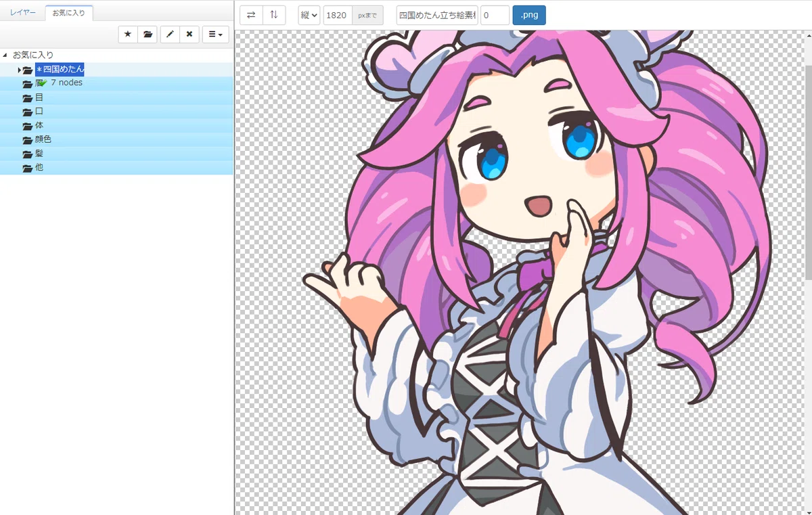
Task: Select the ＊四国めたん tree item
Action: point(60,69)
